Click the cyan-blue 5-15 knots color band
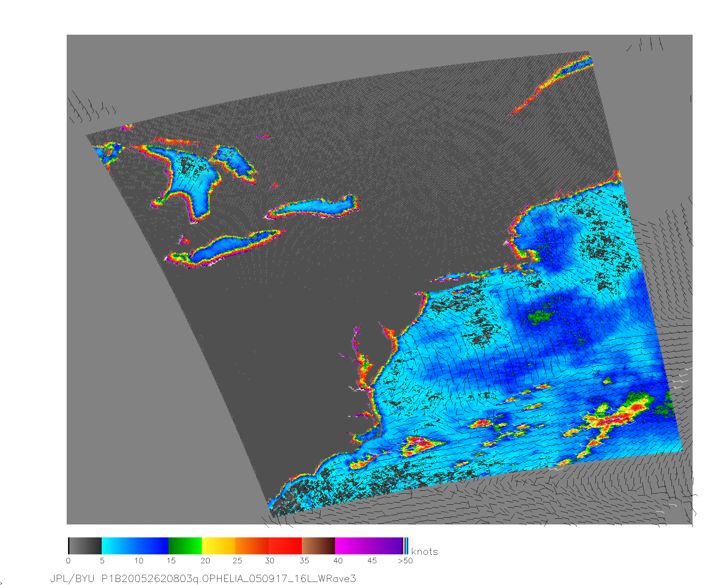Image resolution: width=728 pixels, height=585 pixels. pyautogui.click(x=135, y=546)
